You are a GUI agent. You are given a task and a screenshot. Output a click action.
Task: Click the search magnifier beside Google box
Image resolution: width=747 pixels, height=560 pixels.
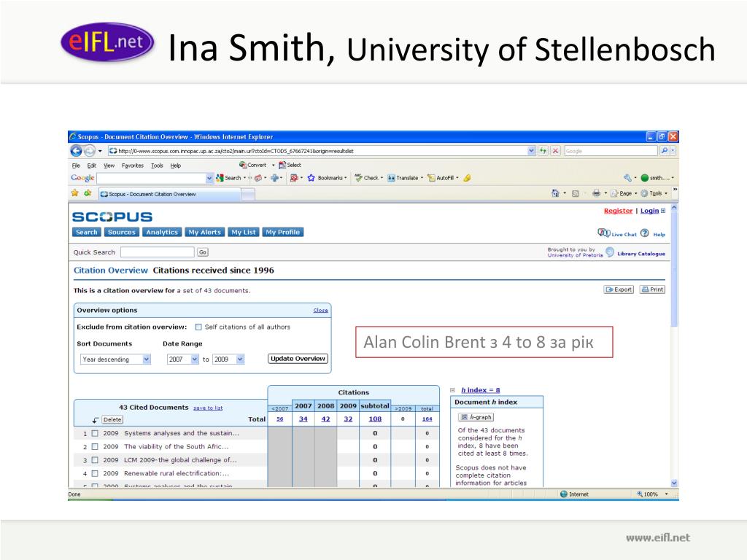(x=664, y=151)
